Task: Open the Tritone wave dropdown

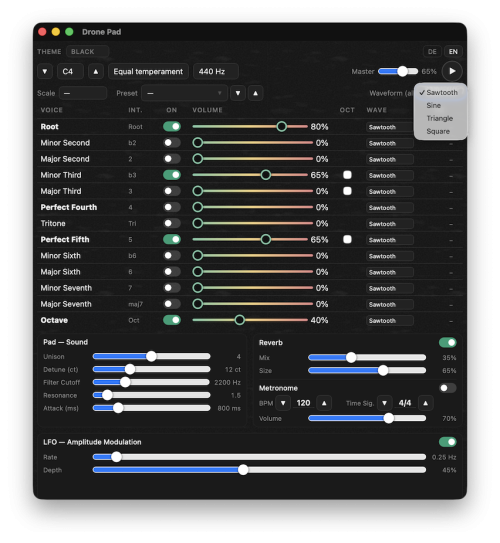Action: 390,224
